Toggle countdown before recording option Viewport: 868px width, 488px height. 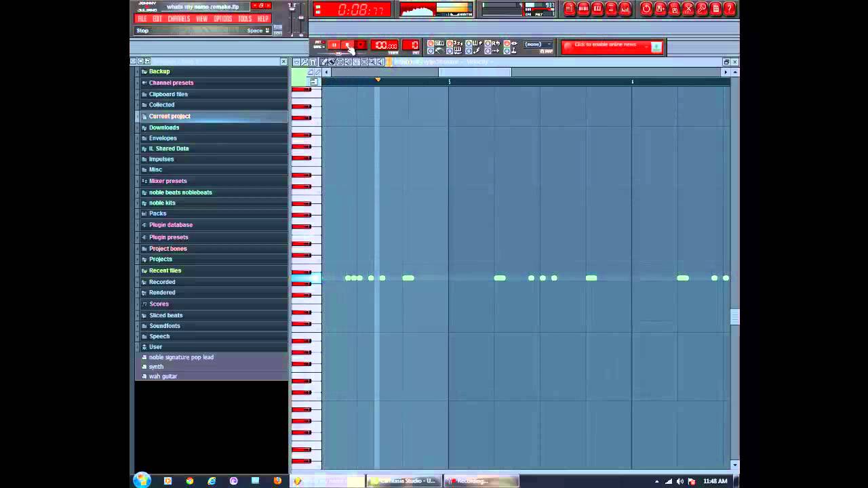click(x=449, y=44)
